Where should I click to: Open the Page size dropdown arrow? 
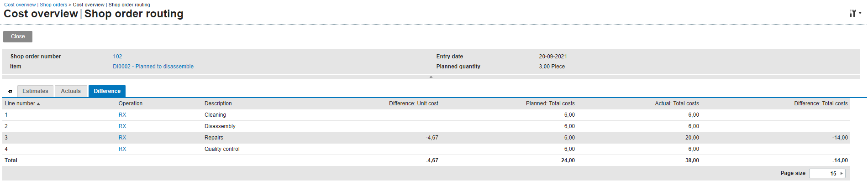pyautogui.click(x=842, y=173)
